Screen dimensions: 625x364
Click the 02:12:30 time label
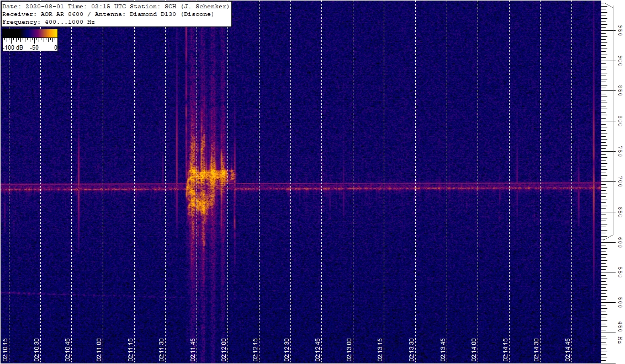[287, 350]
